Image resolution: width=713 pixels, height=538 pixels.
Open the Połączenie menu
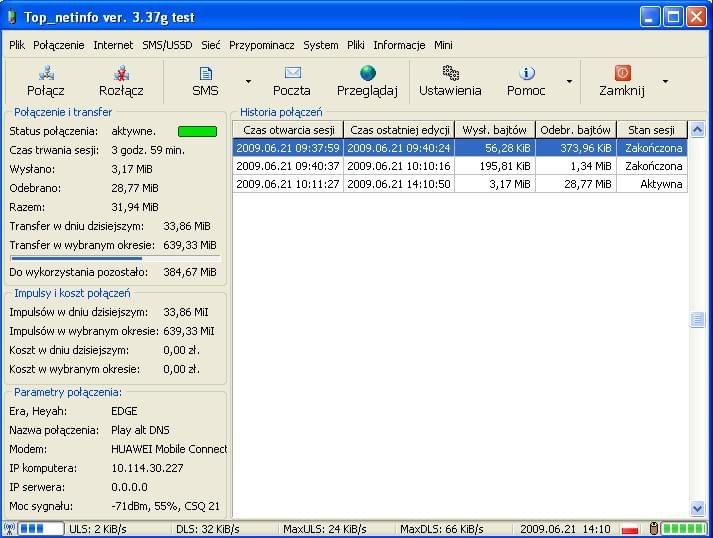(59, 45)
